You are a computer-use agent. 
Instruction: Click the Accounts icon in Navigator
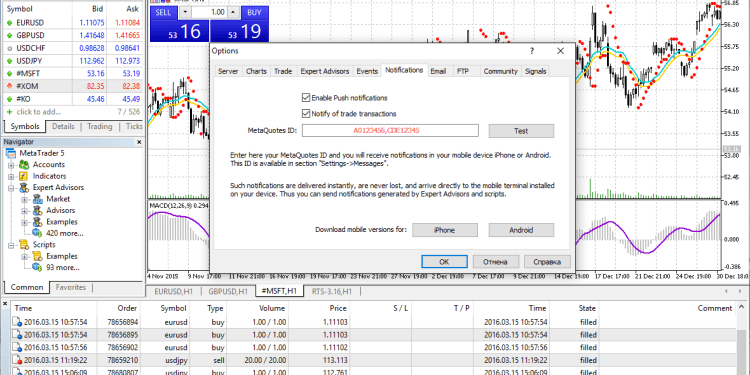24,165
